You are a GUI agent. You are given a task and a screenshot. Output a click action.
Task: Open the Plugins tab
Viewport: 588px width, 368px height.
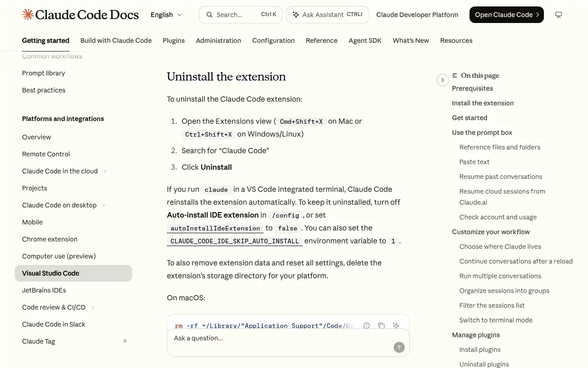(x=174, y=40)
